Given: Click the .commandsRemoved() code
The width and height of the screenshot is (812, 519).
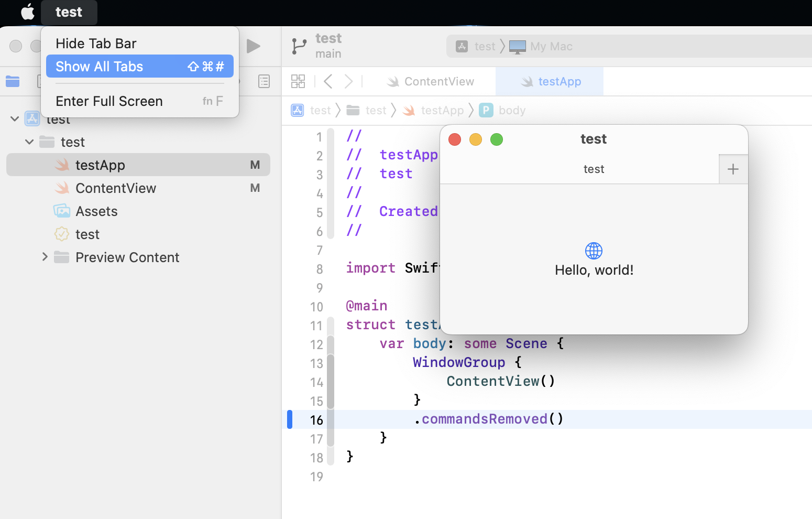Looking at the screenshot, I should coord(489,419).
